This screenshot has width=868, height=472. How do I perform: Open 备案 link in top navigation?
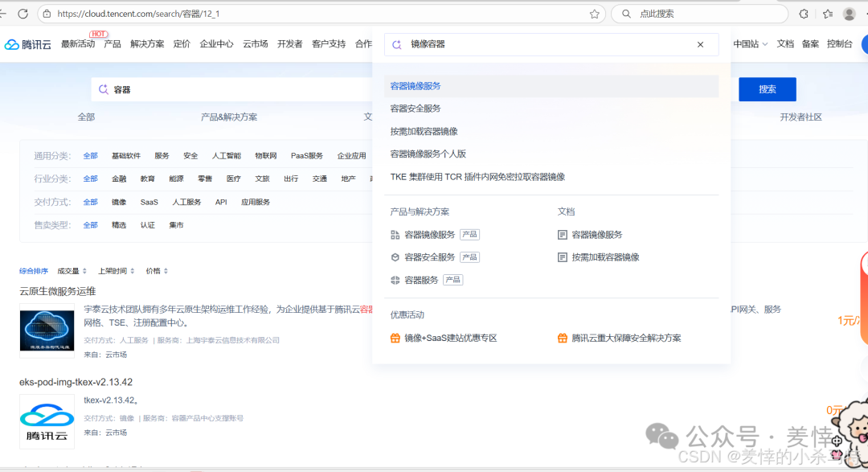[x=810, y=44]
